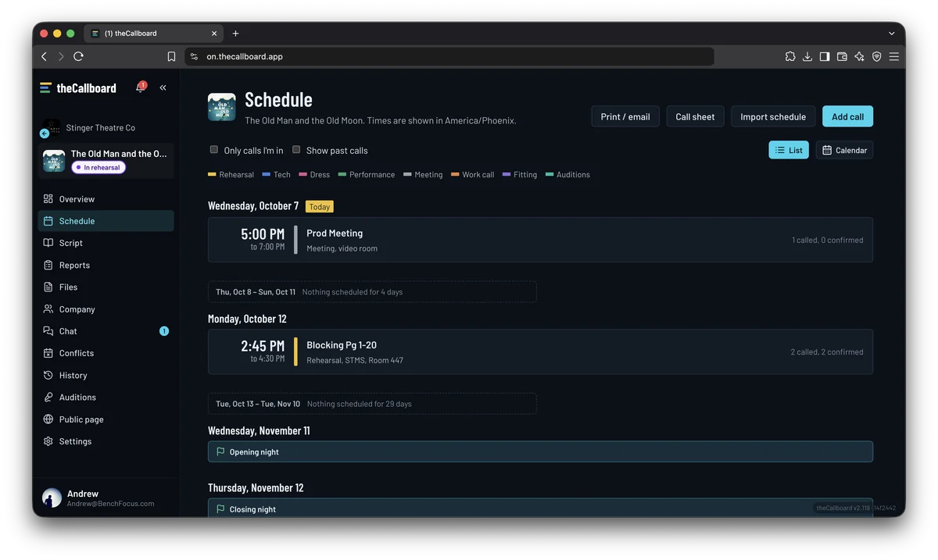Click the Tech blue legend swatch
This screenshot has height=560, width=938.
(x=267, y=174)
